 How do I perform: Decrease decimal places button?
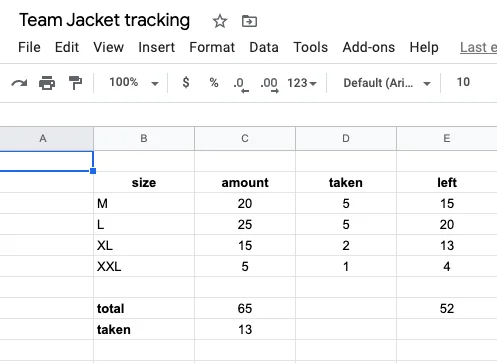click(x=241, y=84)
